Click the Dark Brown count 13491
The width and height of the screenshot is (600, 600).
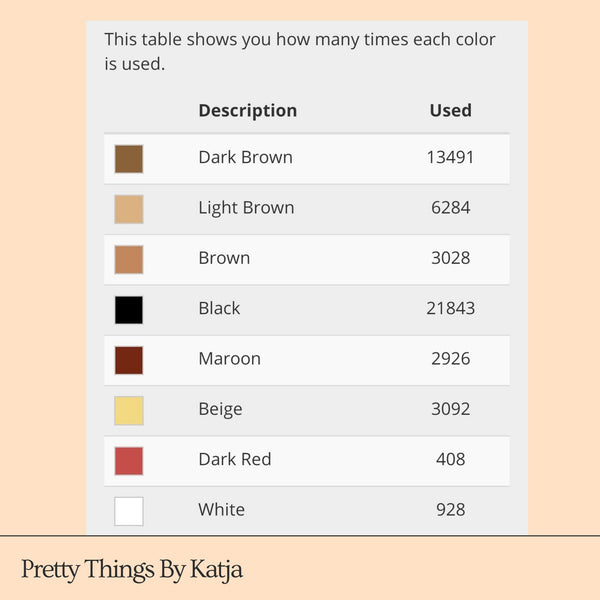pyautogui.click(x=450, y=158)
